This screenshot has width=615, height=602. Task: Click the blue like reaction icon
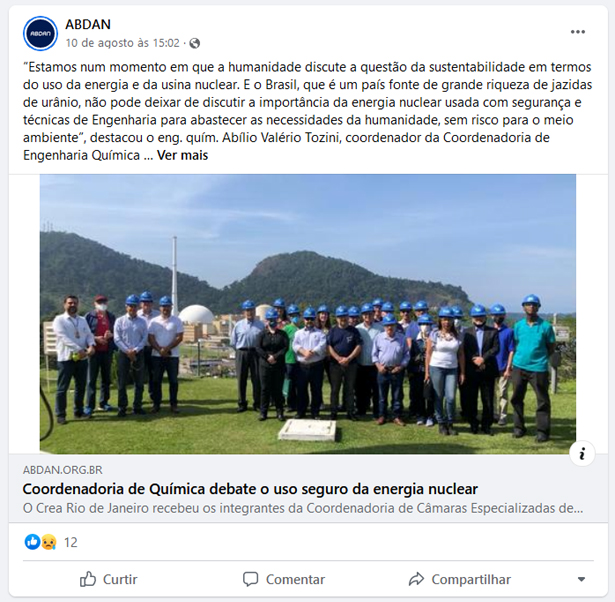click(32, 542)
